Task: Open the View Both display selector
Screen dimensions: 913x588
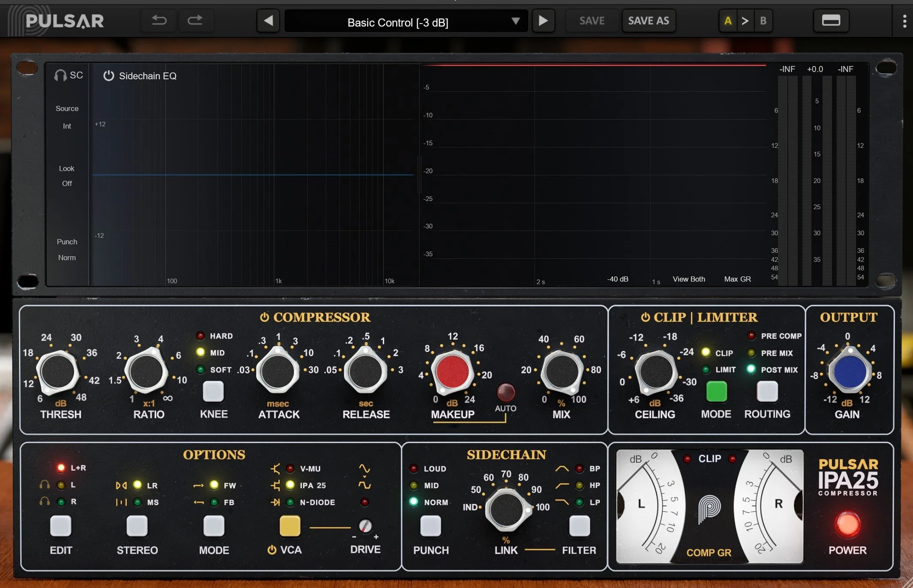Action: pos(688,279)
